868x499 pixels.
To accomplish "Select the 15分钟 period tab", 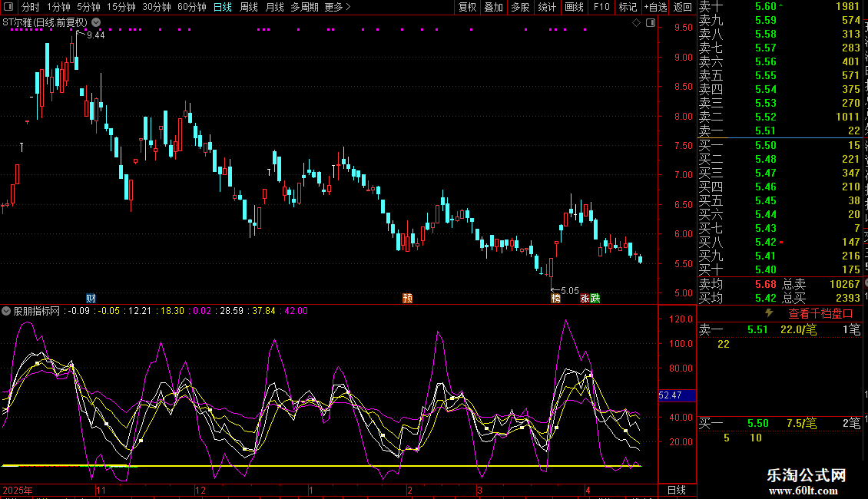I will [x=121, y=7].
